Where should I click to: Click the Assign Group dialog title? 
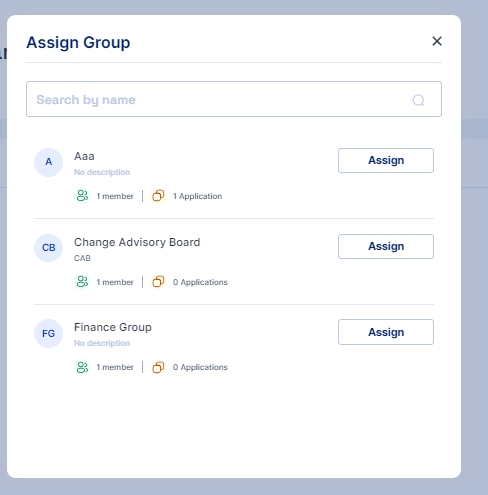tap(78, 43)
